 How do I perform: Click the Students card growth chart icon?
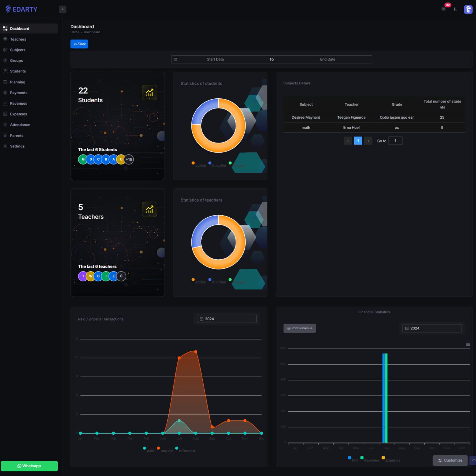point(149,93)
